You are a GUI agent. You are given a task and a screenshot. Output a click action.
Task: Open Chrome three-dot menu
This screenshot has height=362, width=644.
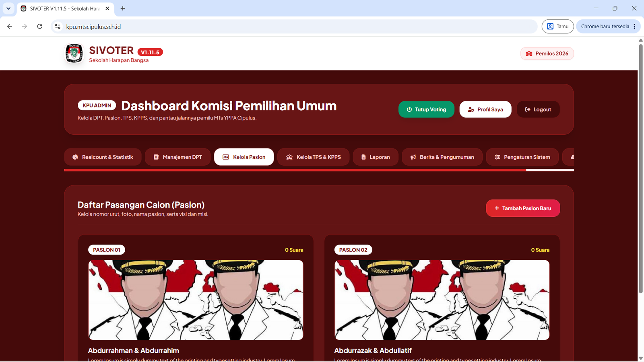click(635, 26)
